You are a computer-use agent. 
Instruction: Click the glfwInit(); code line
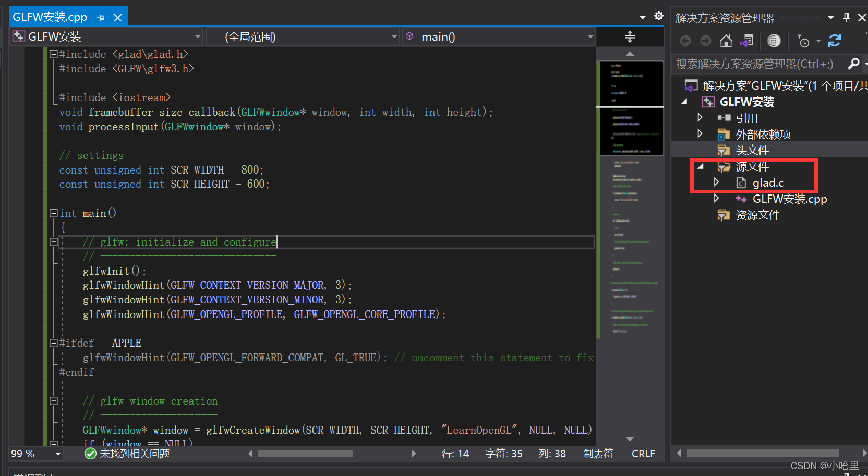pyautogui.click(x=115, y=271)
